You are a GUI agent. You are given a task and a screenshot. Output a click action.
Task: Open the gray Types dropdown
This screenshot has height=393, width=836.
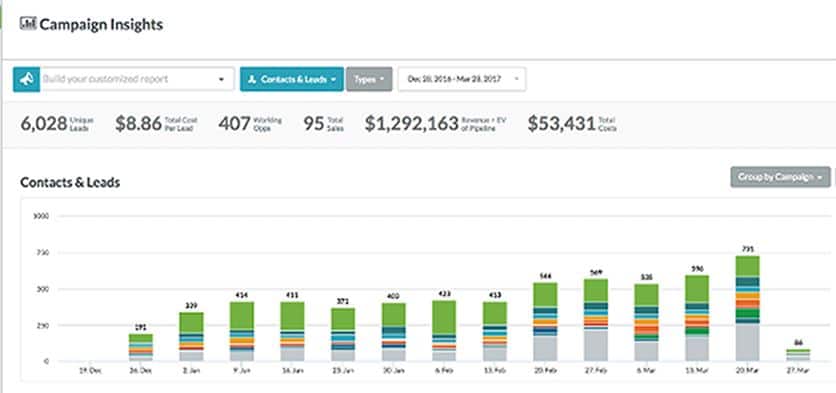[x=369, y=79]
